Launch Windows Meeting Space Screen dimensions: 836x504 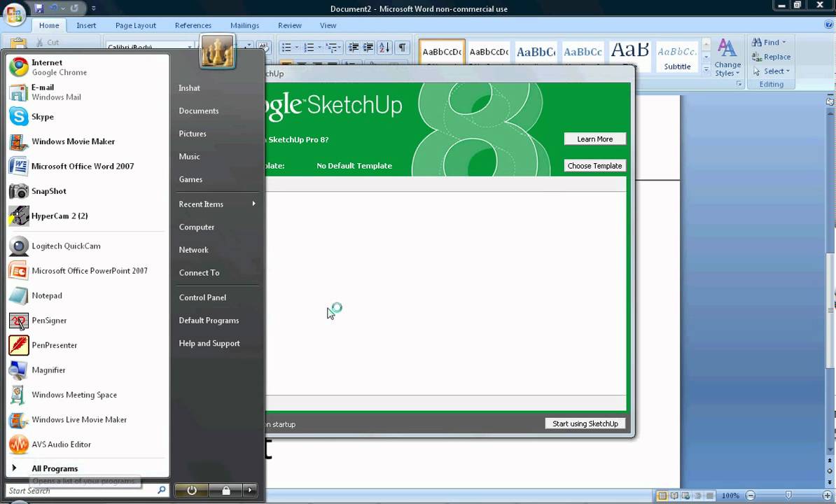tap(88, 395)
